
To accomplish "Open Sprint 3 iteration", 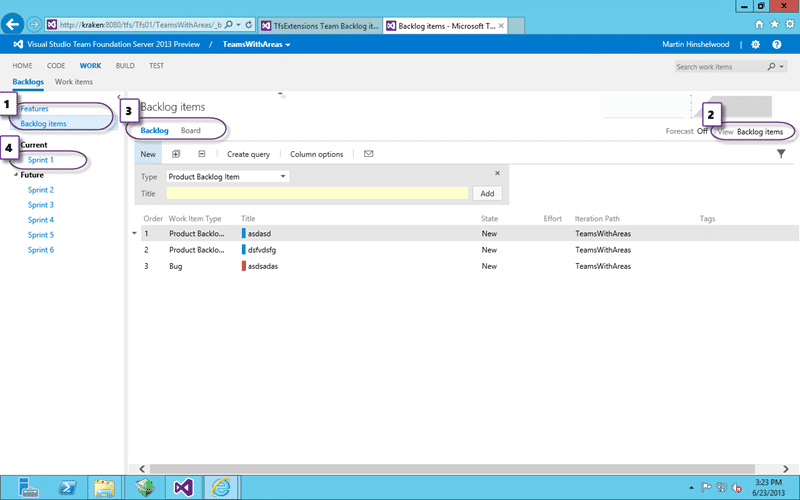I will click(x=41, y=205).
